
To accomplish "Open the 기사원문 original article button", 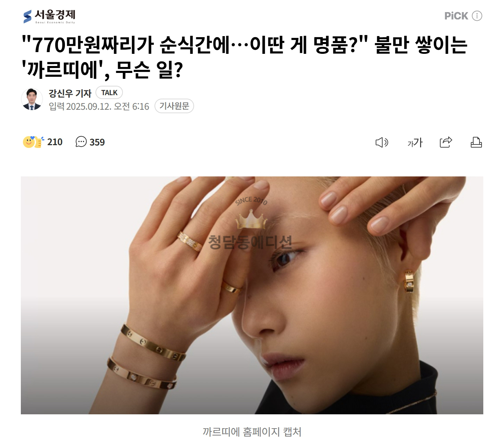I will point(174,106).
